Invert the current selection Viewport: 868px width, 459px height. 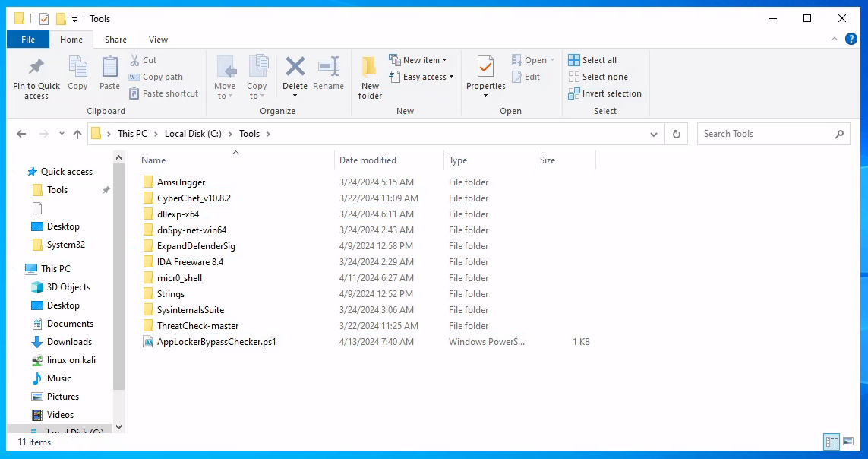(605, 93)
